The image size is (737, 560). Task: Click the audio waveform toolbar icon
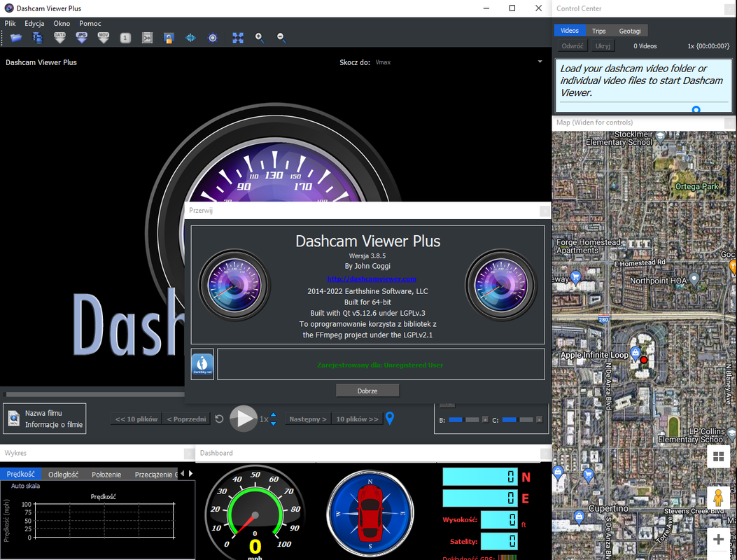pos(190,38)
